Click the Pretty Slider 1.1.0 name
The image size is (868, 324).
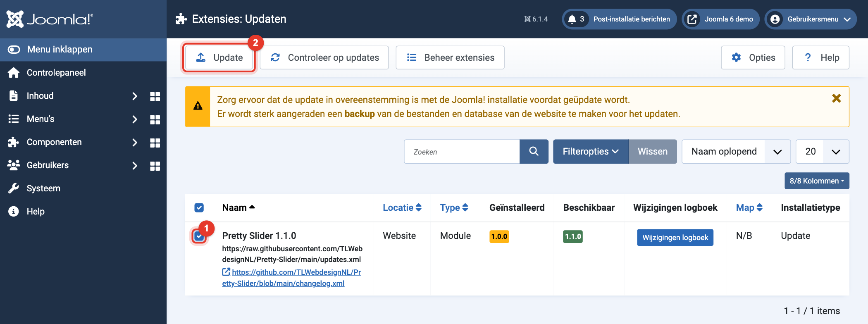click(259, 236)
